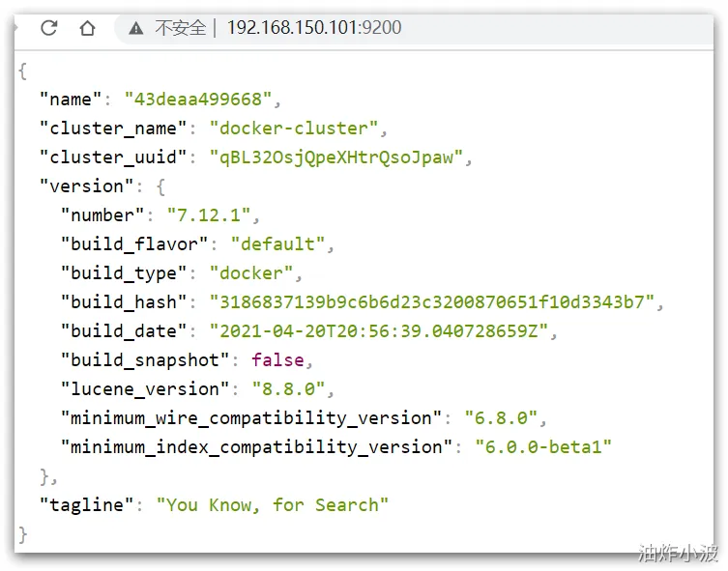The image size is (728, 571).
Task: Click the not-secure warning triangle icon
Action: 136,28
